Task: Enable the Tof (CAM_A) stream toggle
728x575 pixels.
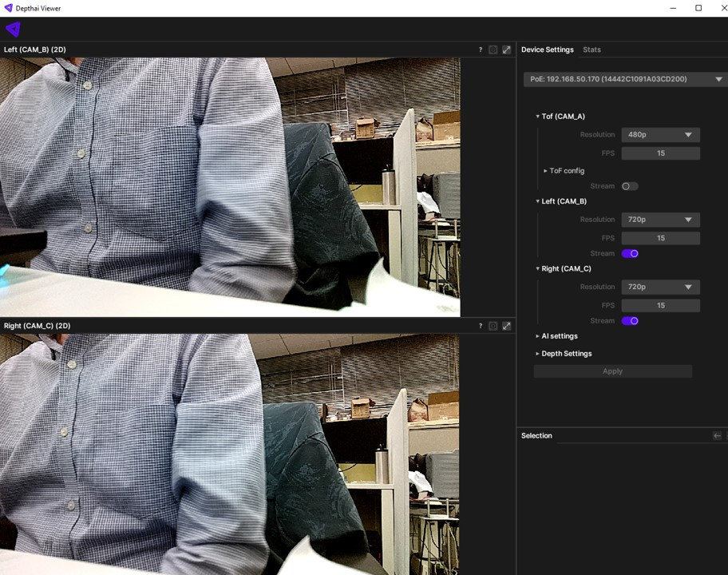Action: [x=630, y=186]
